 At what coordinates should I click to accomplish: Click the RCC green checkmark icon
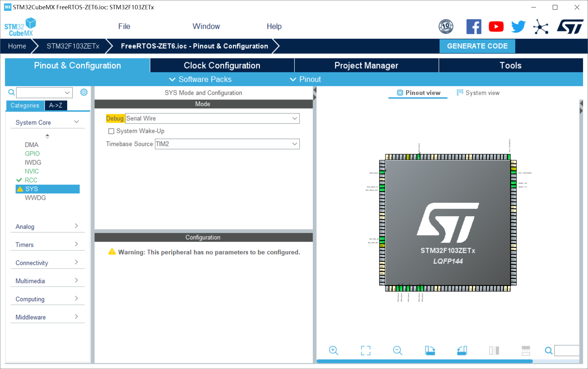(19, 180)
